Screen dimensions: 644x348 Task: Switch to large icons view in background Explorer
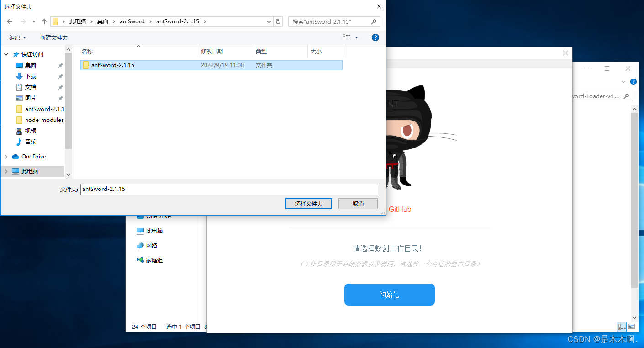tap(632, 326)
